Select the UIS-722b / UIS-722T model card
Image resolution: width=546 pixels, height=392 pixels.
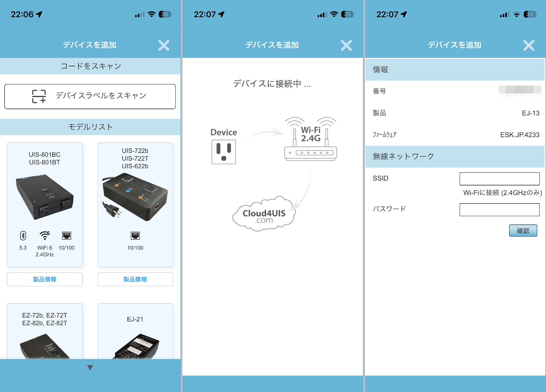pos(135,205)
